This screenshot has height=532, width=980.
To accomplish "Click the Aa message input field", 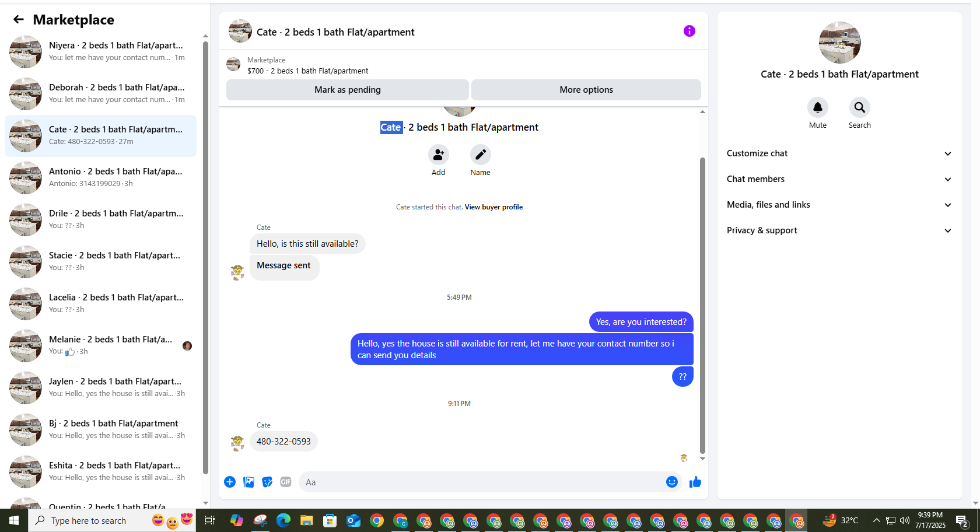I will 481,482.
